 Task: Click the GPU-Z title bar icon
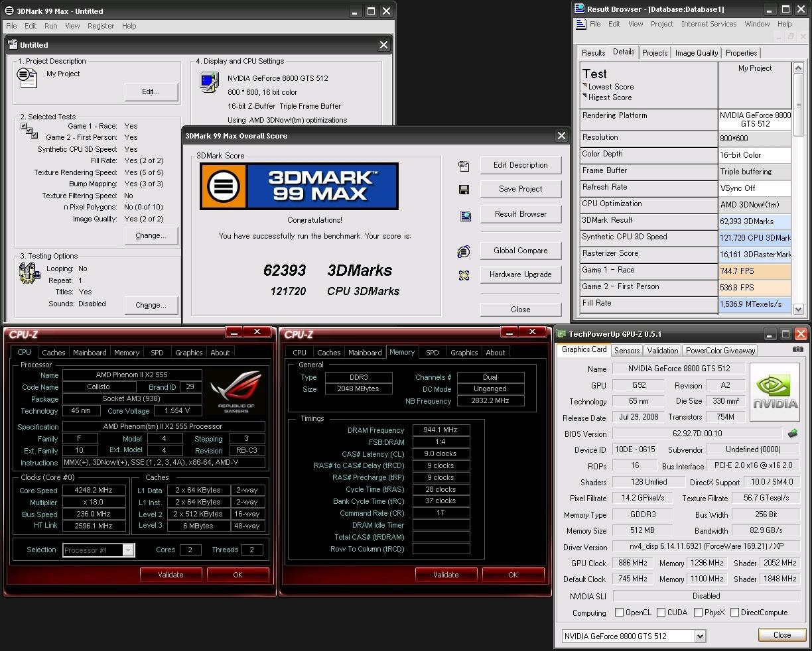(x=561, y=333)
